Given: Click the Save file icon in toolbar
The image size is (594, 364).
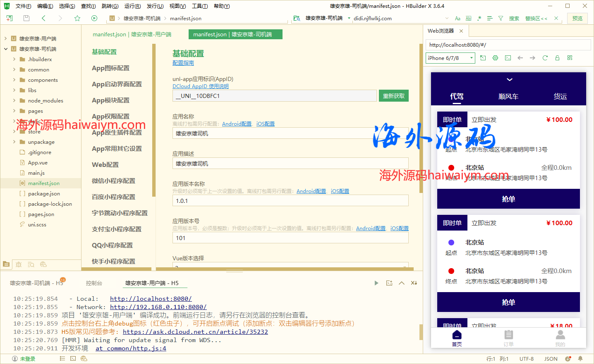Looking at the screenshot, I should [x=26, y=18].
